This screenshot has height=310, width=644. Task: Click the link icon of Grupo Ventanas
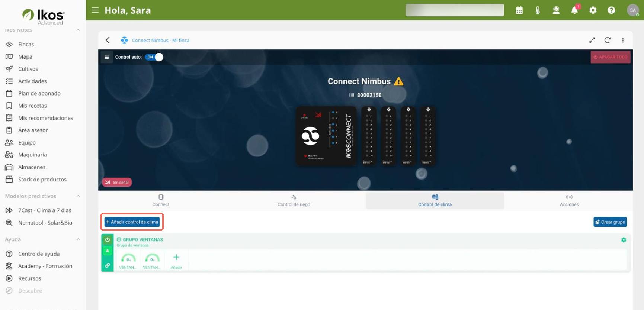pos(108,265)
